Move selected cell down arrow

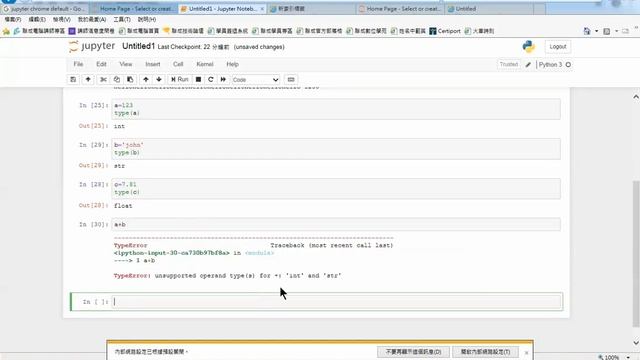(159, 80)
